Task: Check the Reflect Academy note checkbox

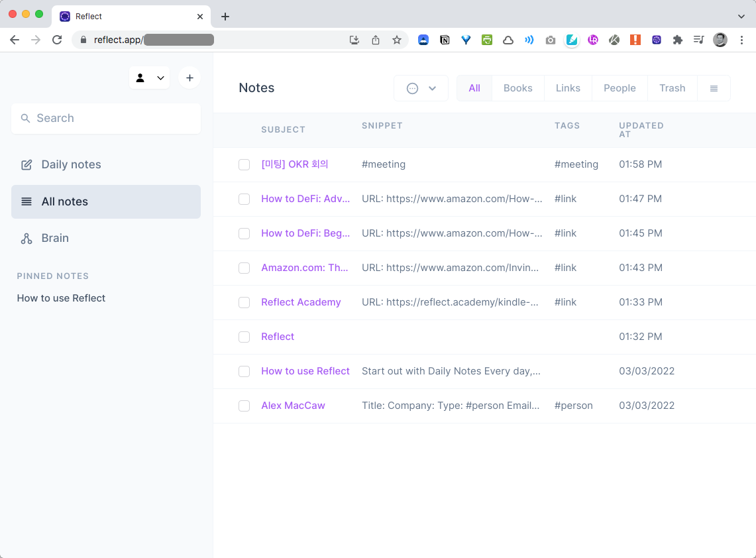Action: (244, 302)
